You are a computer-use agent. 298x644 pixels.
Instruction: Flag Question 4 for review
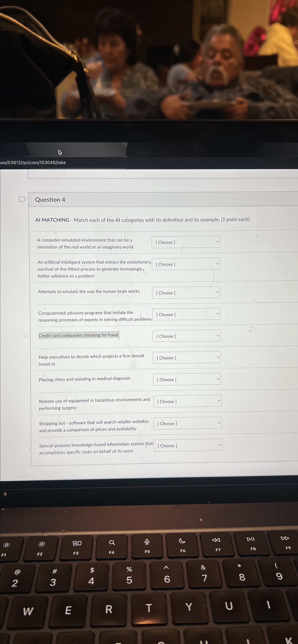tap(22, 199)
